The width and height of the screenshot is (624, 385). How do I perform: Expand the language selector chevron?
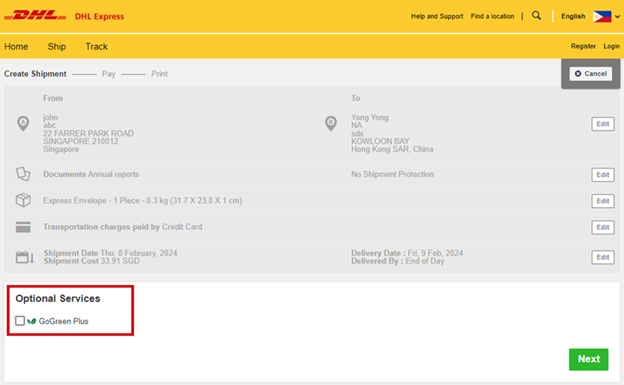tap(617, 17)
